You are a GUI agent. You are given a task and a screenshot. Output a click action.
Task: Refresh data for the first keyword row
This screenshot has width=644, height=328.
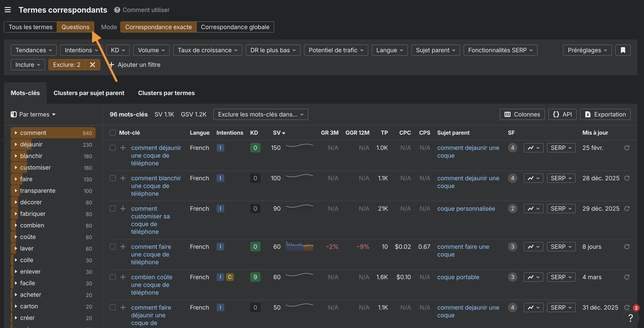click(x=627, y=148)
